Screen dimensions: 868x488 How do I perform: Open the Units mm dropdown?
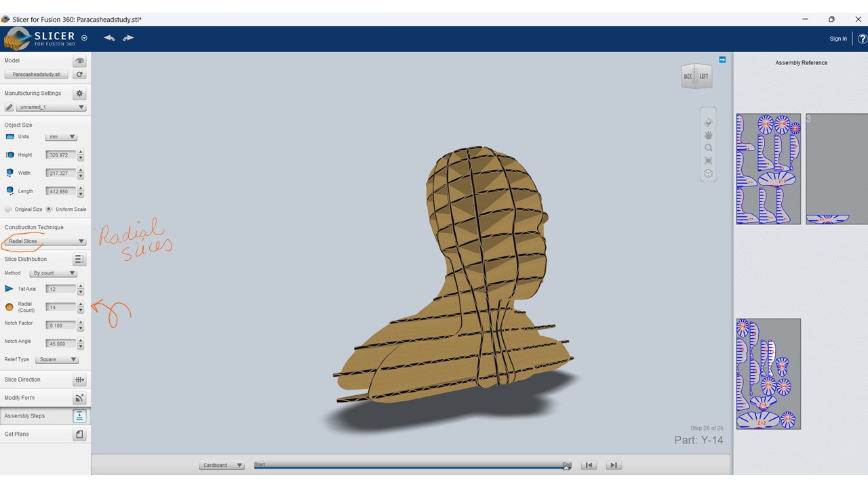(62, 137)
